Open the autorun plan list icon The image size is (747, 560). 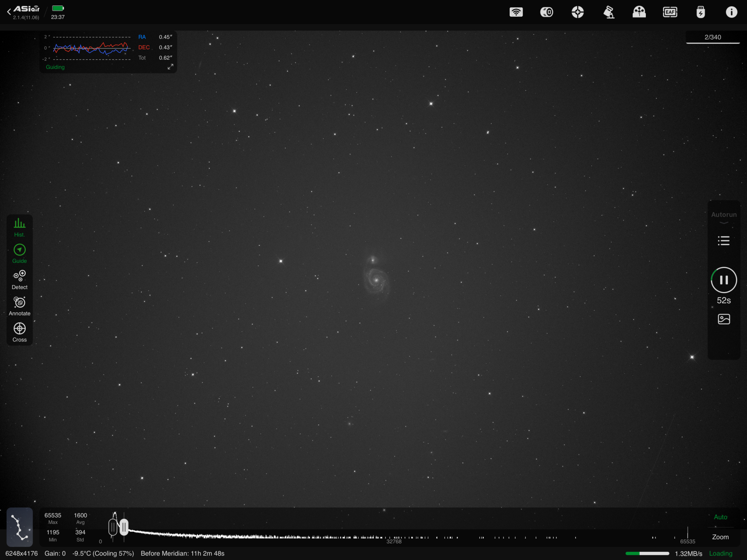[724, 241]
